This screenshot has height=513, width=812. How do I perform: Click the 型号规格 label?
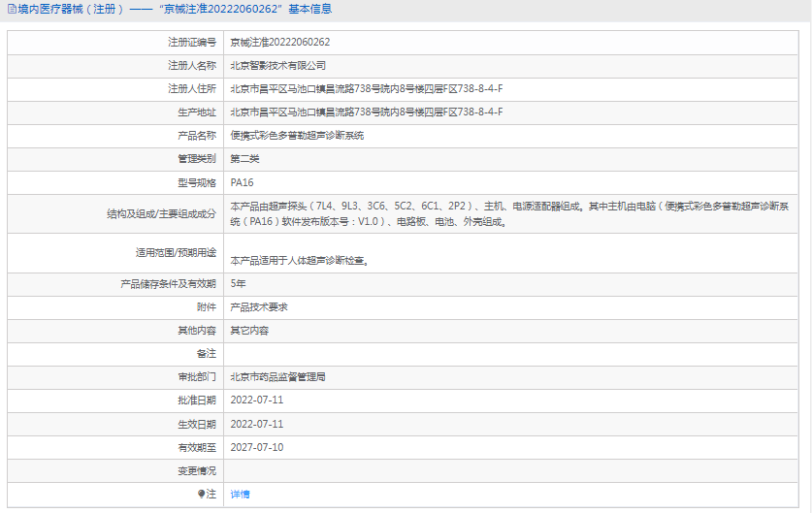[x=197, y=182]
